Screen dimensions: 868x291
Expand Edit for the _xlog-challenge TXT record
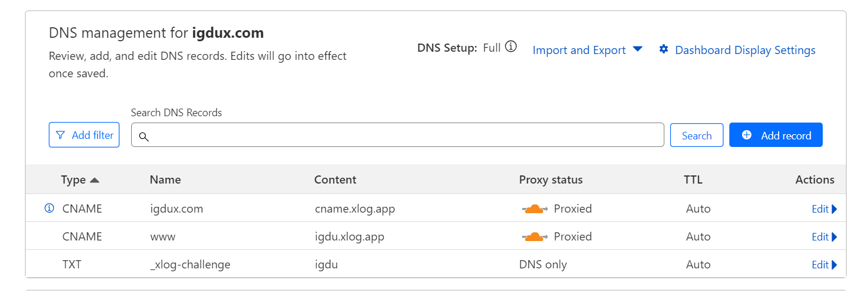pyautogui.click(x=824, y=265)
